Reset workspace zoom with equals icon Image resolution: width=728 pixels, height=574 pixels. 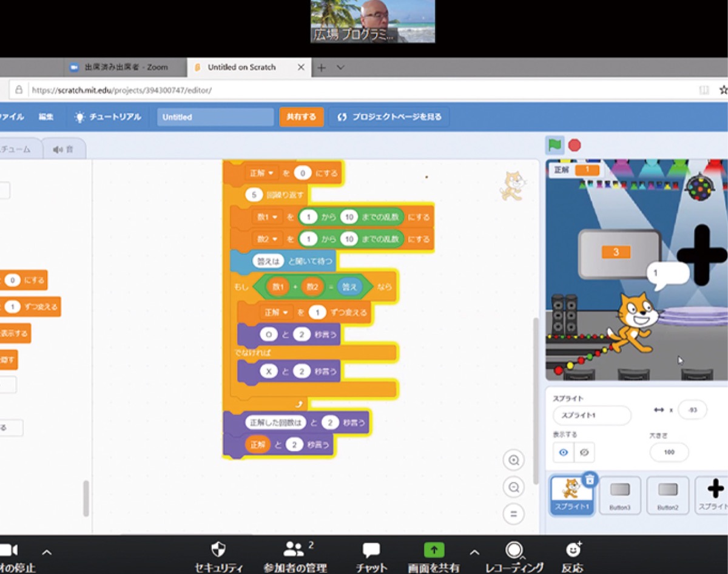click(x=514, y=514)
